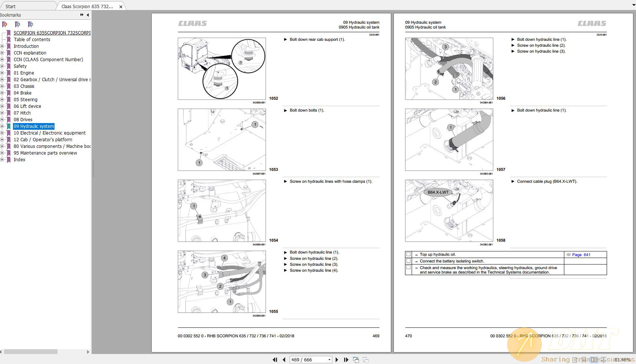Click the delete bookmark icon

tap(4, 24)
